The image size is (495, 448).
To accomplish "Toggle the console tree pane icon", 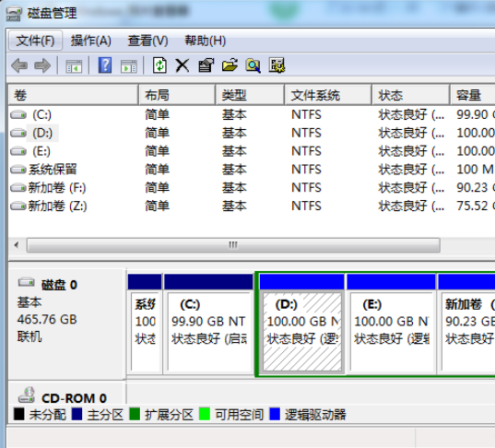I will (x=74, y=66).
